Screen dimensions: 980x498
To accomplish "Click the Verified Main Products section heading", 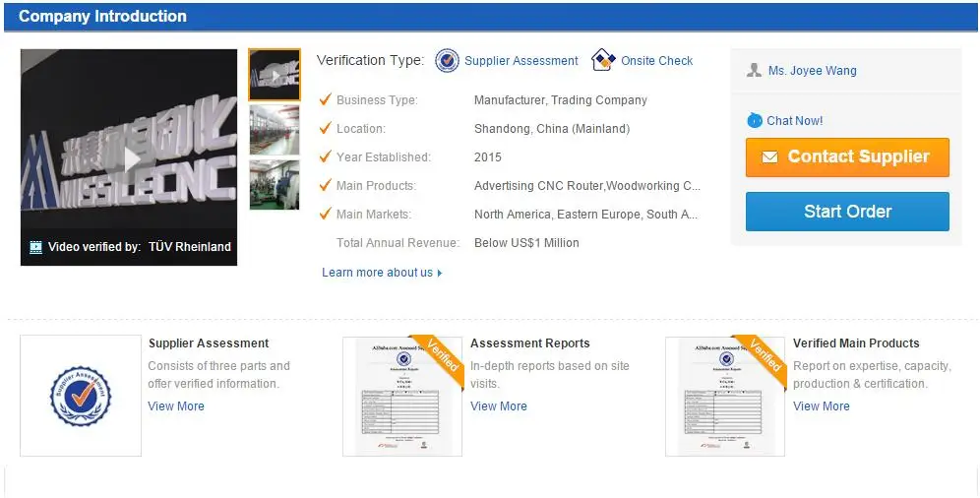I will 856,343.
